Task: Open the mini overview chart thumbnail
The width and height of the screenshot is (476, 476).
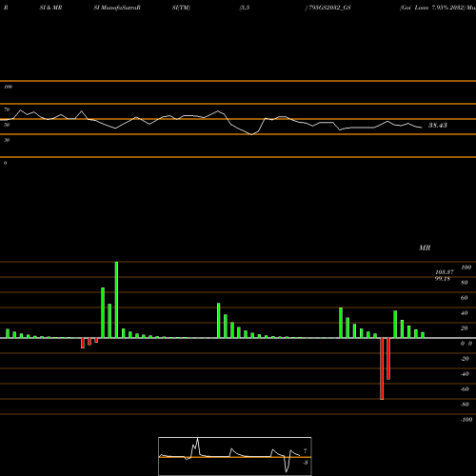Action: click(235, 456)
